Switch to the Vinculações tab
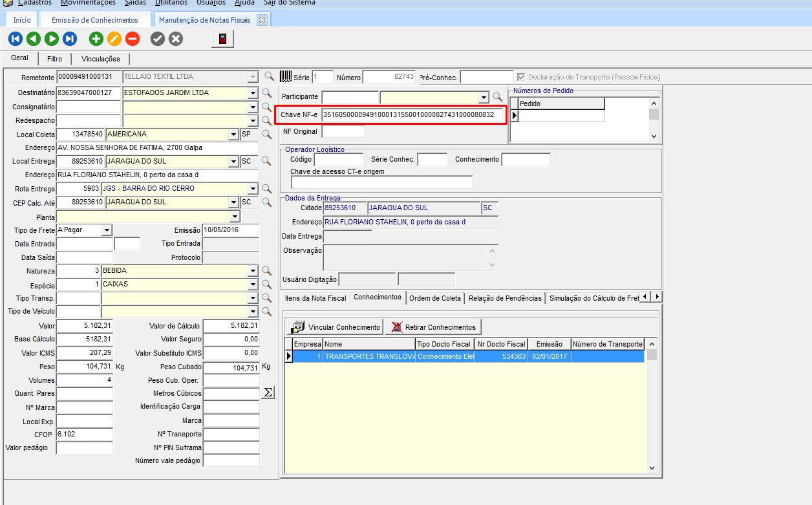This screenshot has width=812, height=505. [x=100, y=59]
